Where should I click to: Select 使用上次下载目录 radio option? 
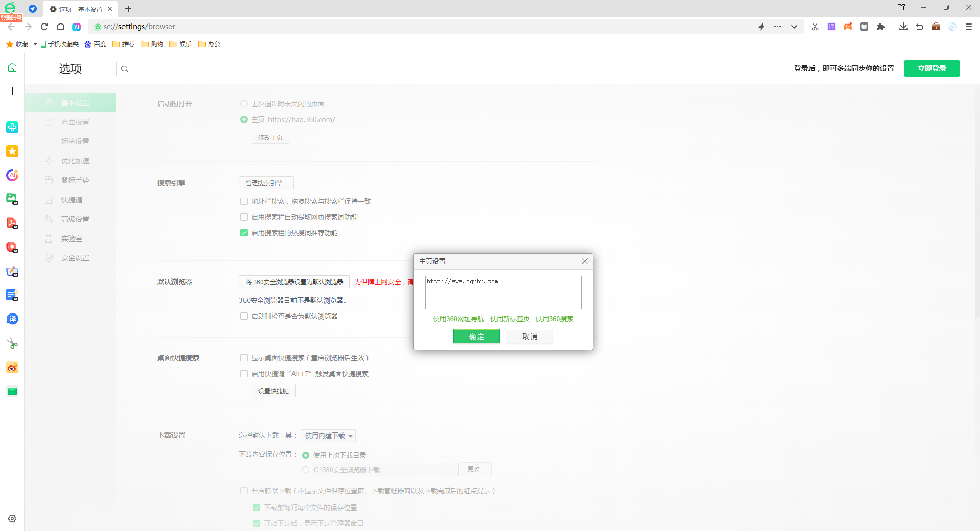click(306, 455)
